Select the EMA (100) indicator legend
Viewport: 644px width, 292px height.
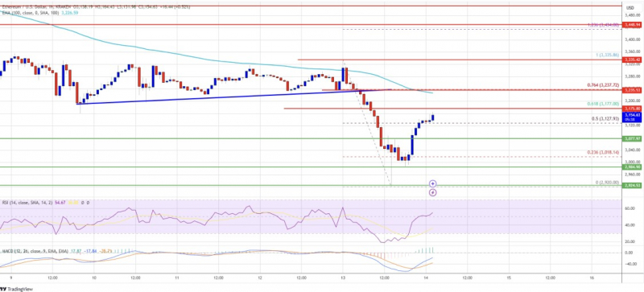[39, 13]
